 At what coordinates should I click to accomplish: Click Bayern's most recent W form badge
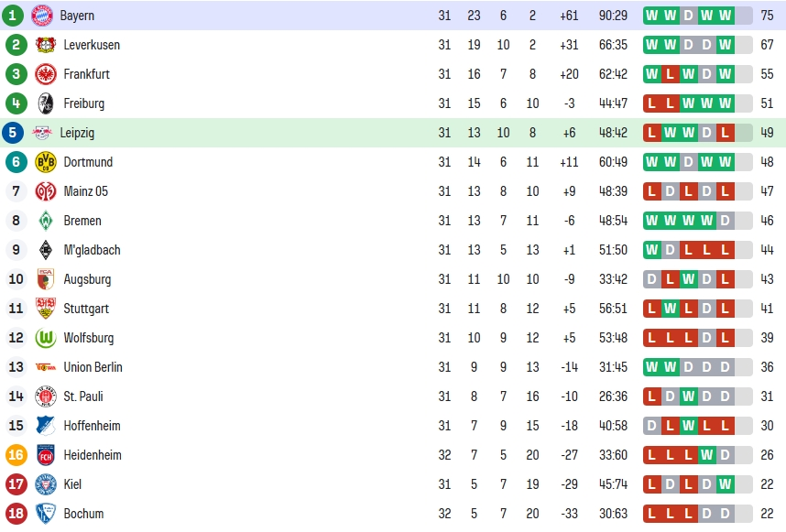(725, 16)
